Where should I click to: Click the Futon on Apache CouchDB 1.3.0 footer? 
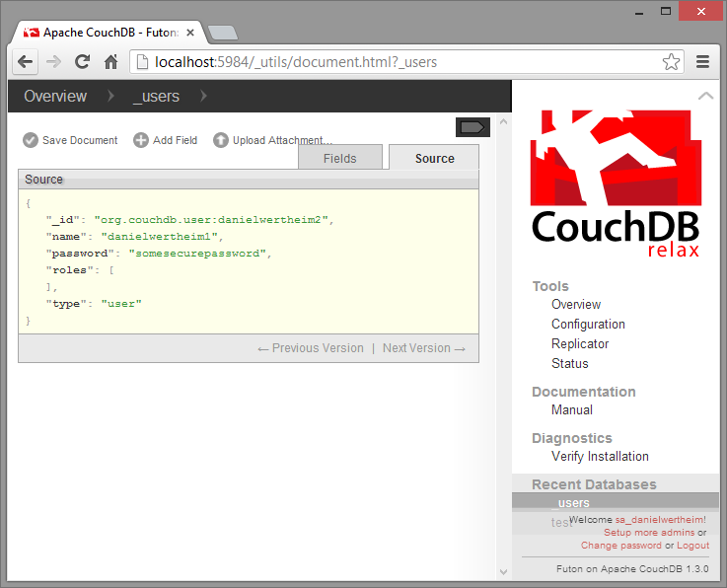tap(632, 568)
